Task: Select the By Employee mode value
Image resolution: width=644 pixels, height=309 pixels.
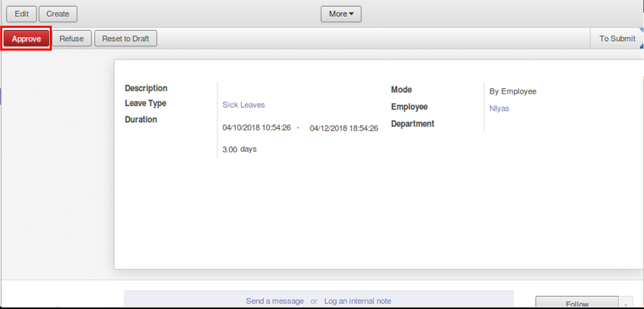Action: [512, 91]
